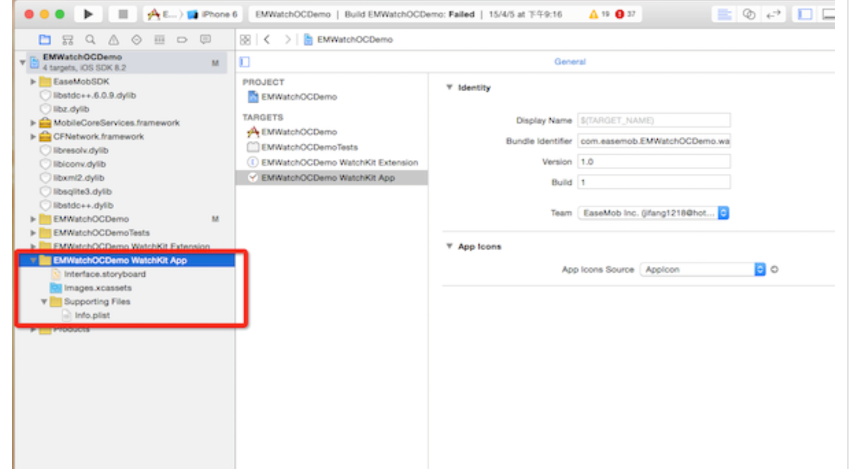Viewport: 868px width, 469px height.
Task: Click the Stop button in toolbar
Action: coord(123,14)
